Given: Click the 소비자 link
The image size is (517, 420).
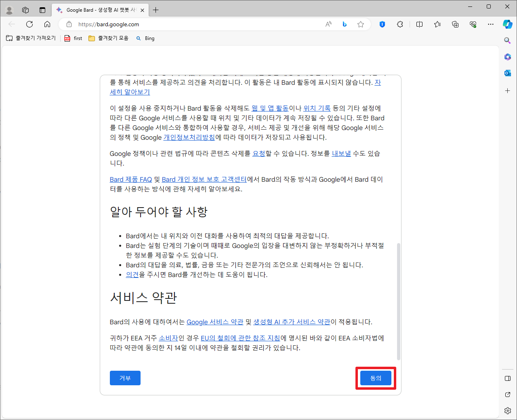Looking at the screenshot, I should pos(168,338).
